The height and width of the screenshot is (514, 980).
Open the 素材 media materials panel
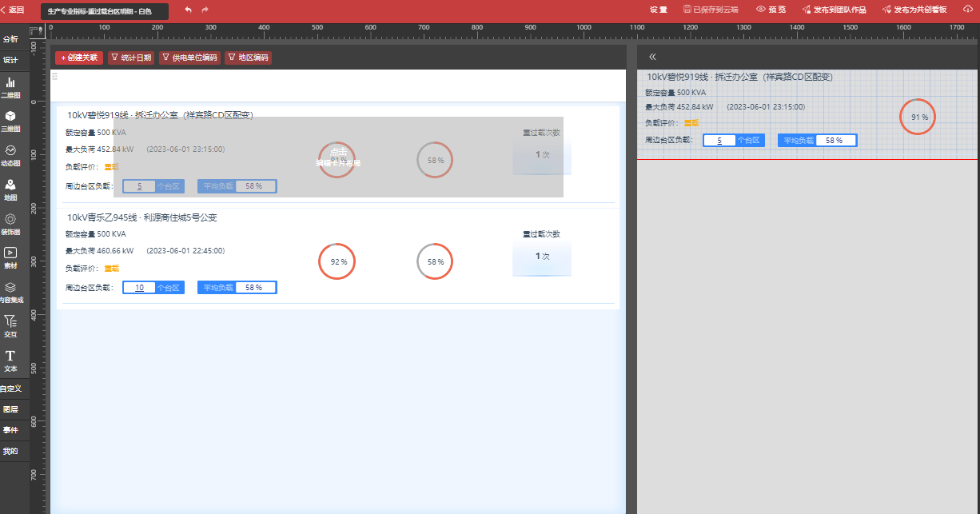pos(10,257)
